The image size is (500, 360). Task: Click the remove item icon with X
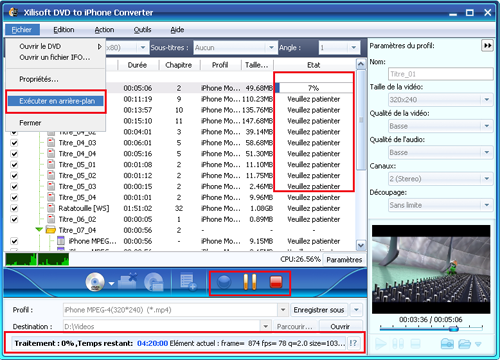[127, 282]
